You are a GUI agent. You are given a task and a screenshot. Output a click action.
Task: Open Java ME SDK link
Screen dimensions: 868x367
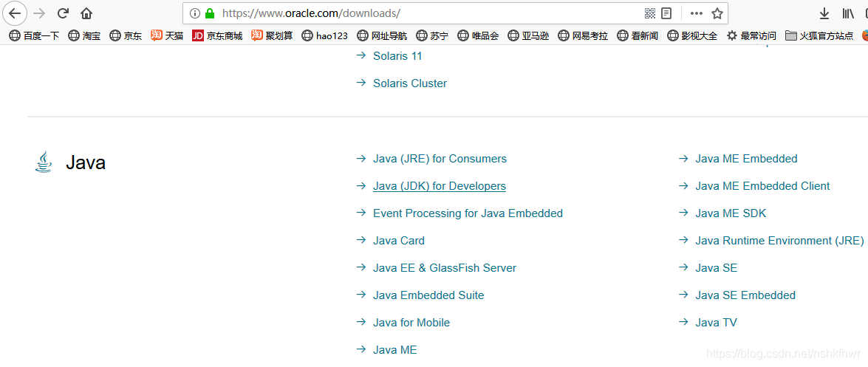pos(731,213)
